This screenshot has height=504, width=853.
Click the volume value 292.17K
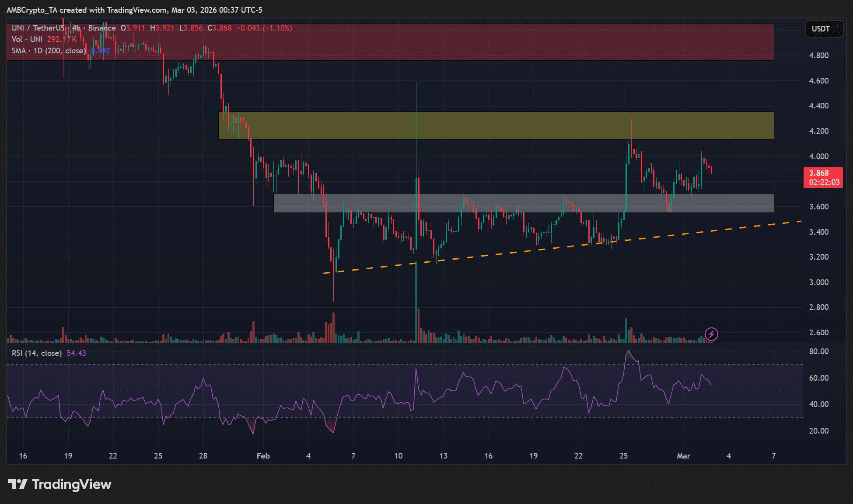[x=62, y=39]
